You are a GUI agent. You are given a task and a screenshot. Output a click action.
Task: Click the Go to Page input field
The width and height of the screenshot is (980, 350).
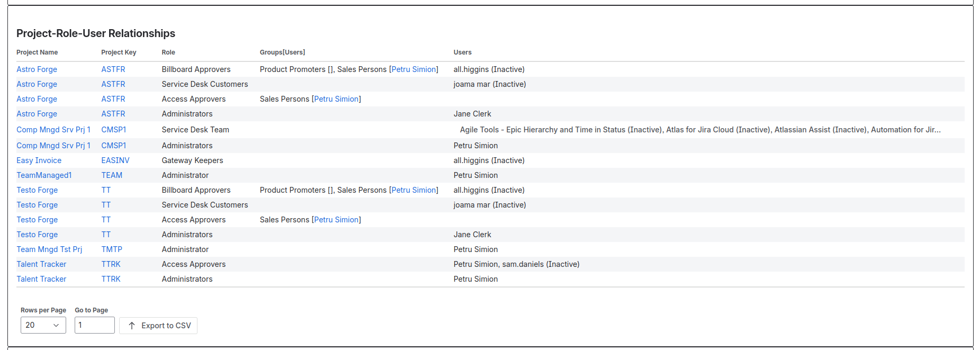[94, 325]
